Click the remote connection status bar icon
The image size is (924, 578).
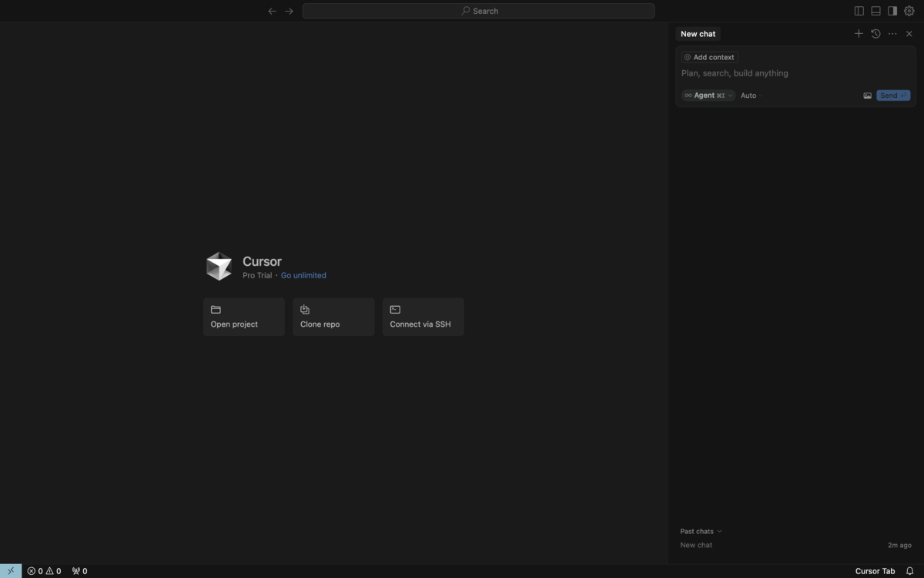point(11,571)
